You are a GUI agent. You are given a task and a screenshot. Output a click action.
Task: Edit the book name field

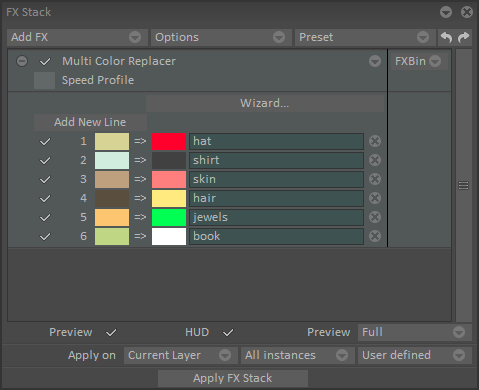pos(276,236)
